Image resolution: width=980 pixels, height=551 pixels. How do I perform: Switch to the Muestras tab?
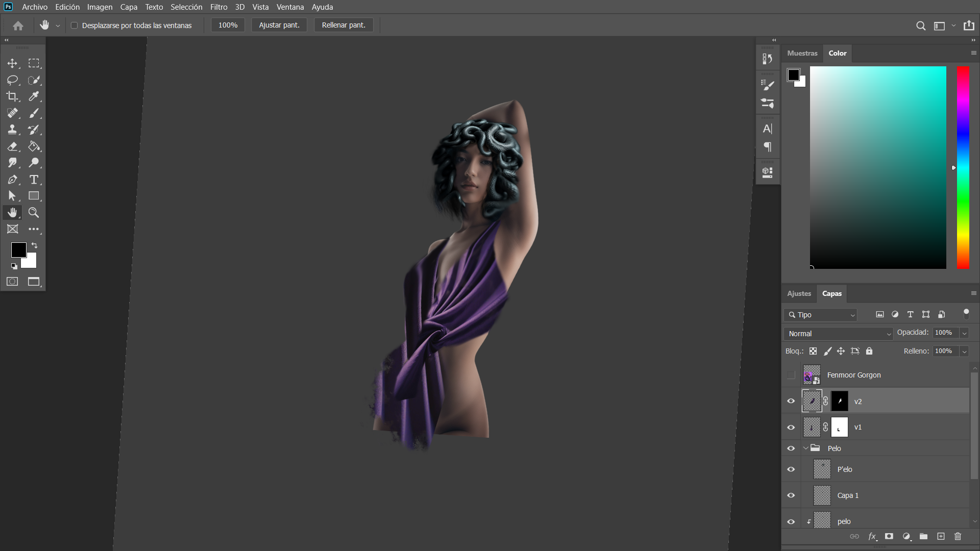point(802,53)
